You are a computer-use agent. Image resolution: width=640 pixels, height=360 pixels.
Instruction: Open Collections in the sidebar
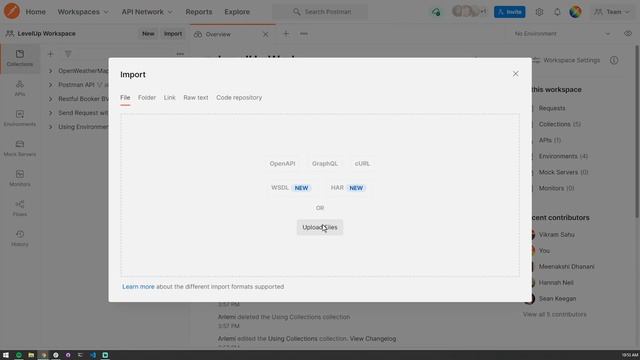[x=20, y=58]
